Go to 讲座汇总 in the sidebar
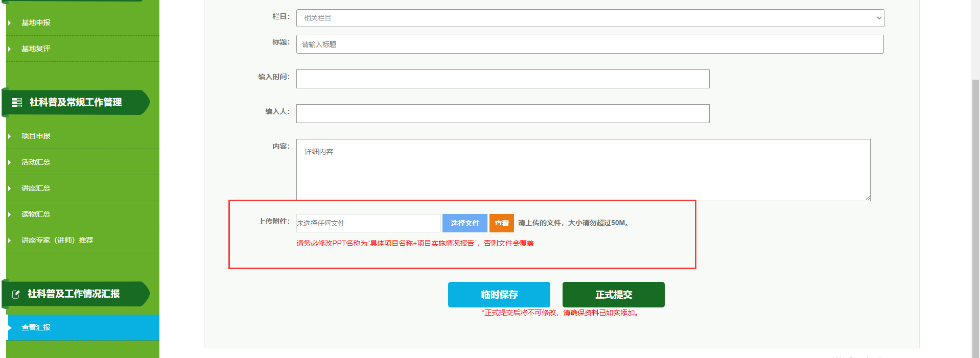980x358 pixels. point(36,188)
